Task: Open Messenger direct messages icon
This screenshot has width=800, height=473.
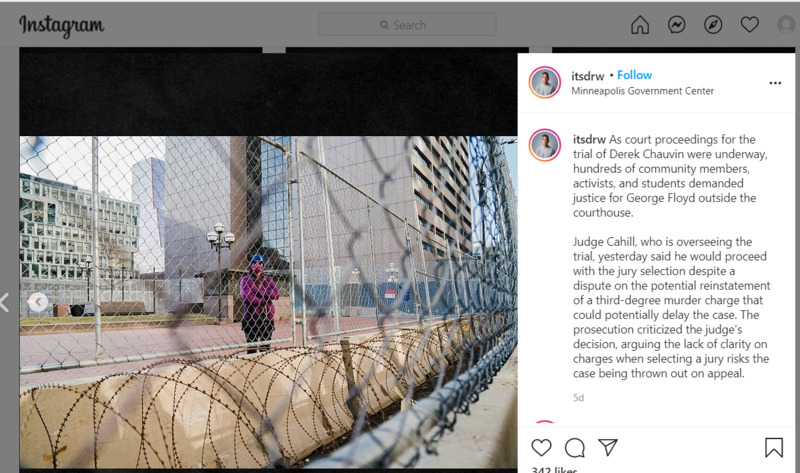Action: (677, 24)
